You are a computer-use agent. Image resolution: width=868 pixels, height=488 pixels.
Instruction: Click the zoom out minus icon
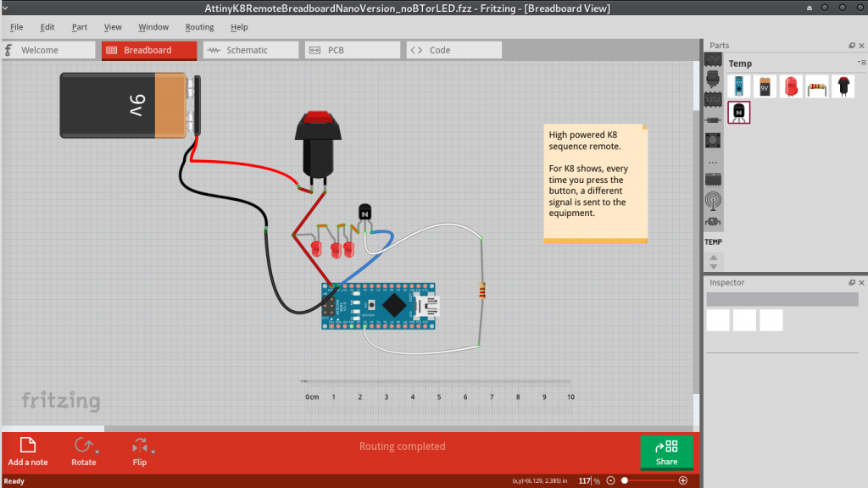point(610,481)
